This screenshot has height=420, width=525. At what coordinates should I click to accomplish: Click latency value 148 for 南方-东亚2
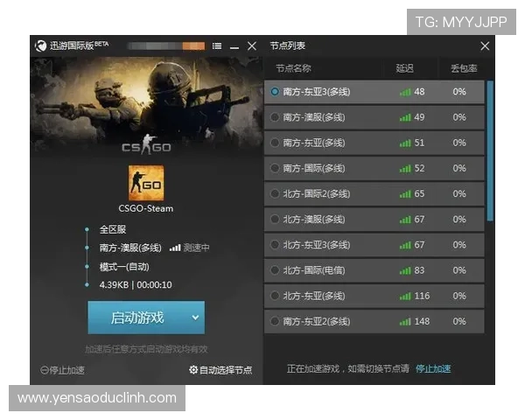(x=422, y=321)
